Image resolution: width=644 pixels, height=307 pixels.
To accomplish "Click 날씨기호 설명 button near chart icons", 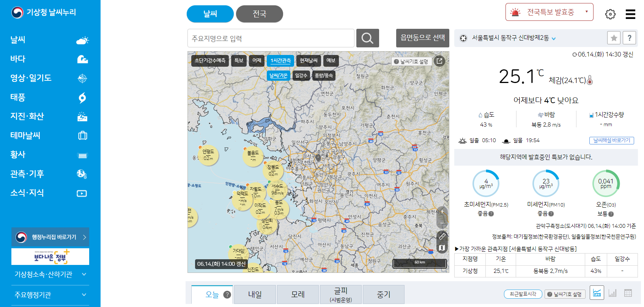I will (x=565, y=294).
